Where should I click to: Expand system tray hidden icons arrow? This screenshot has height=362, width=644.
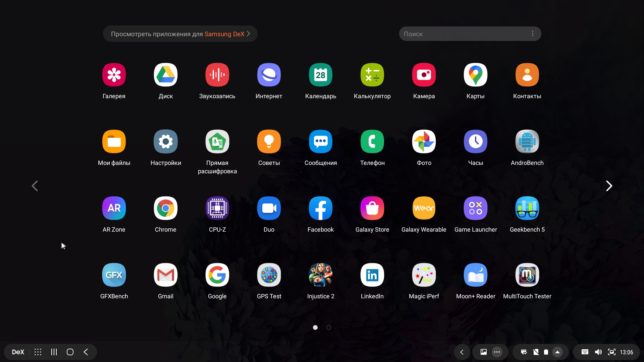click(557, 352)
